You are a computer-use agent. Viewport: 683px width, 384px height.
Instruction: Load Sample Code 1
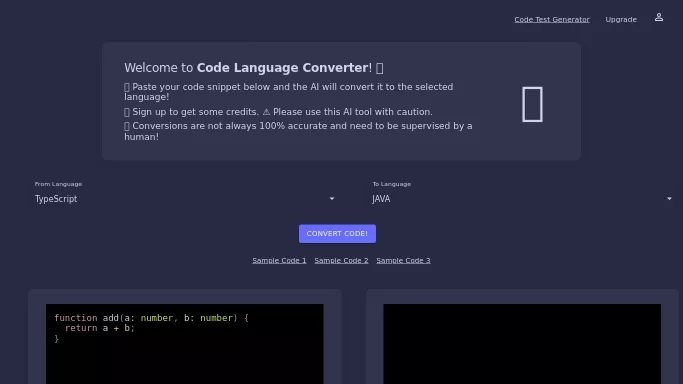click(x=279, y=260)
